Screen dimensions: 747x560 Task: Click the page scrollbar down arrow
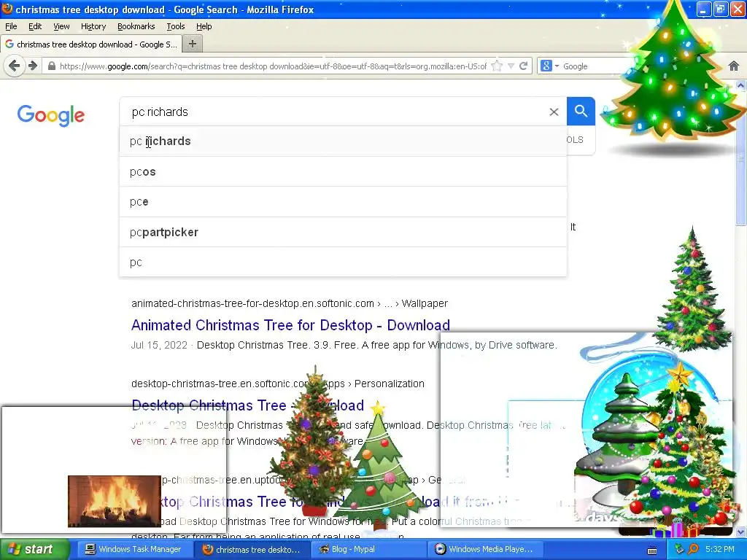741,532
